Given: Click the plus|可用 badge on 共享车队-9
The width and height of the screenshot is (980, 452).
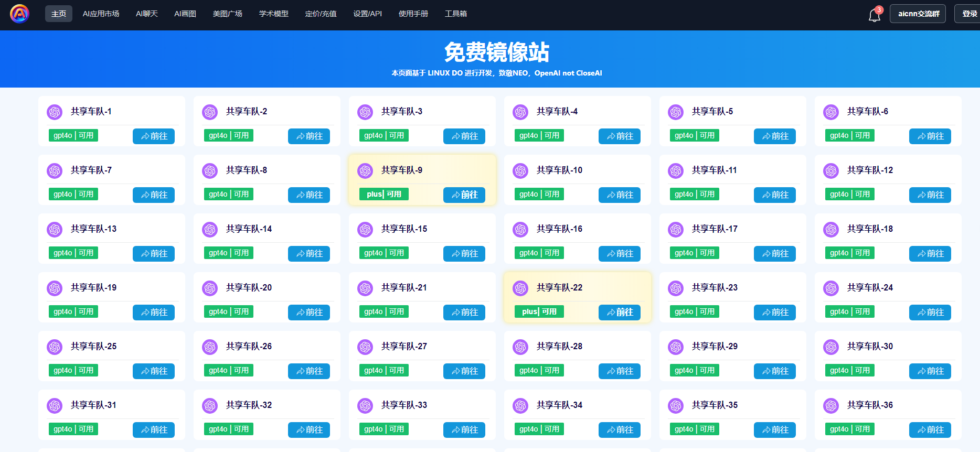Looking at the screenshot, I should (384, 194).
